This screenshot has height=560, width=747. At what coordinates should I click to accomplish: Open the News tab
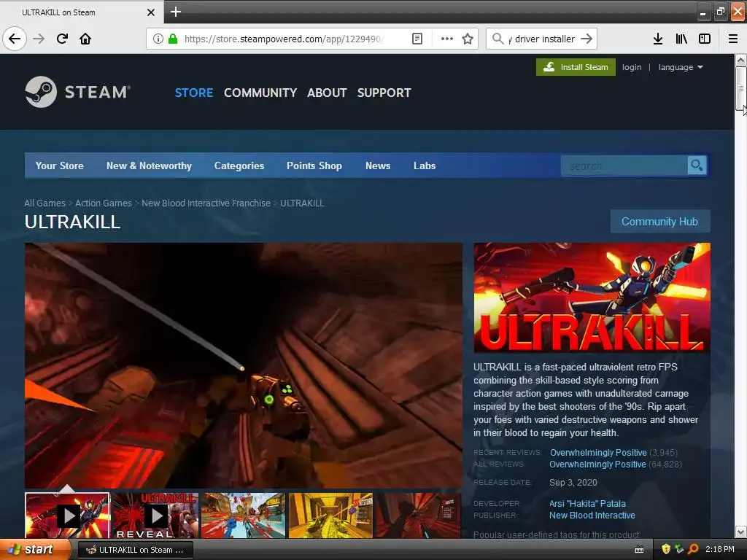[x=378, y=166]
